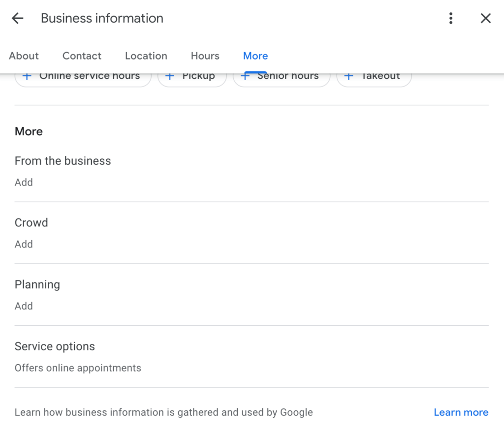
Task: Open the three-dot more options menu
Action: tap(451, 18)
